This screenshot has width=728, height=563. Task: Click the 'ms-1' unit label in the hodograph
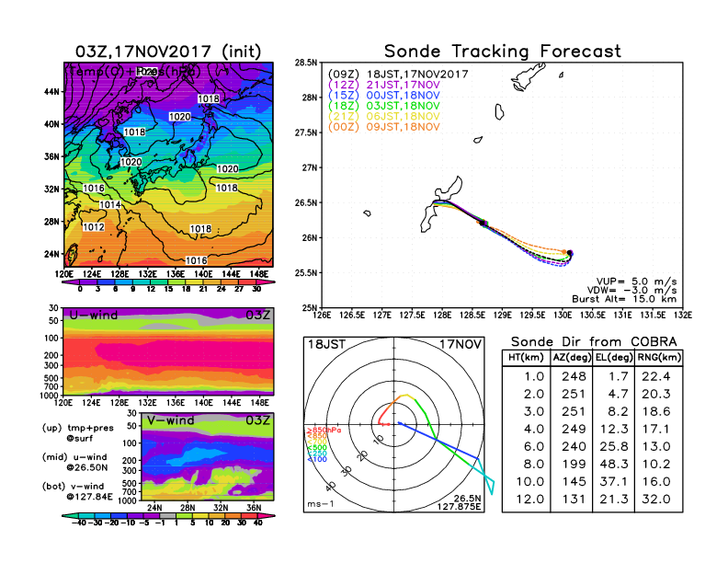pos(321,504)
